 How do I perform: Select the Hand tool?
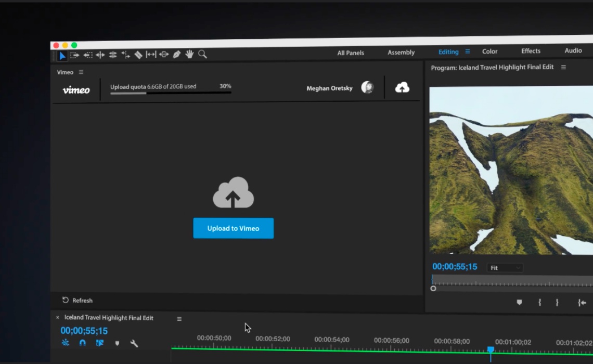click(x=189, y=54)
